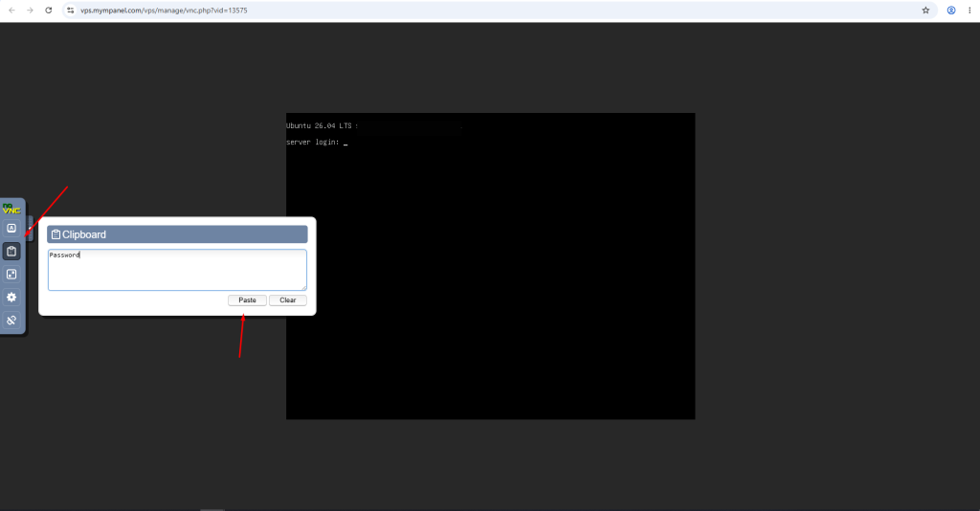Go back in browser

click(x=11, y=10)
